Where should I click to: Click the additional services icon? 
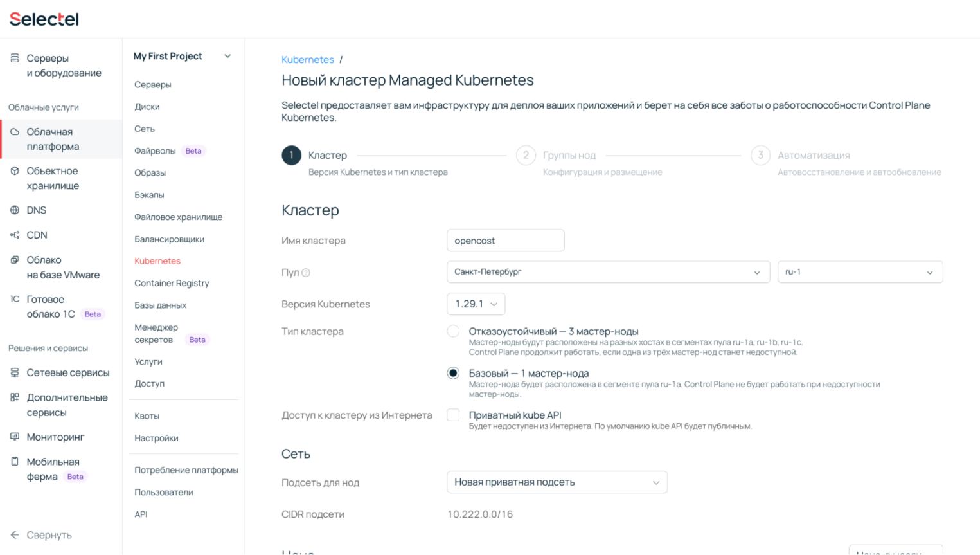point(15,397)
